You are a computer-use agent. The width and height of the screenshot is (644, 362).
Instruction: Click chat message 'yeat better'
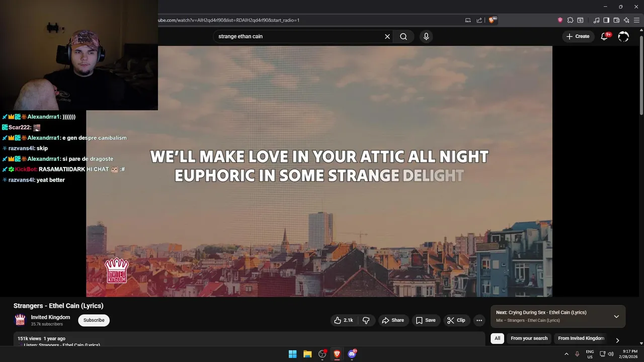click(51, 180)
